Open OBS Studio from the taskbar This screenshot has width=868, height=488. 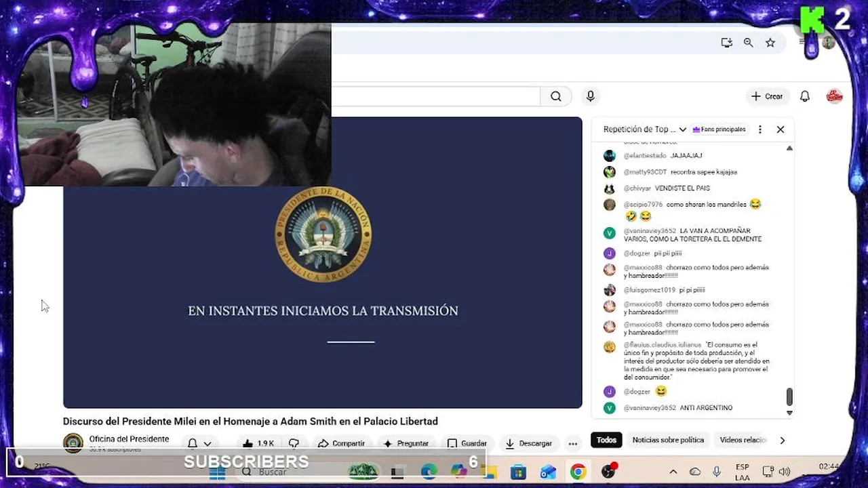(x=608, y=472)
